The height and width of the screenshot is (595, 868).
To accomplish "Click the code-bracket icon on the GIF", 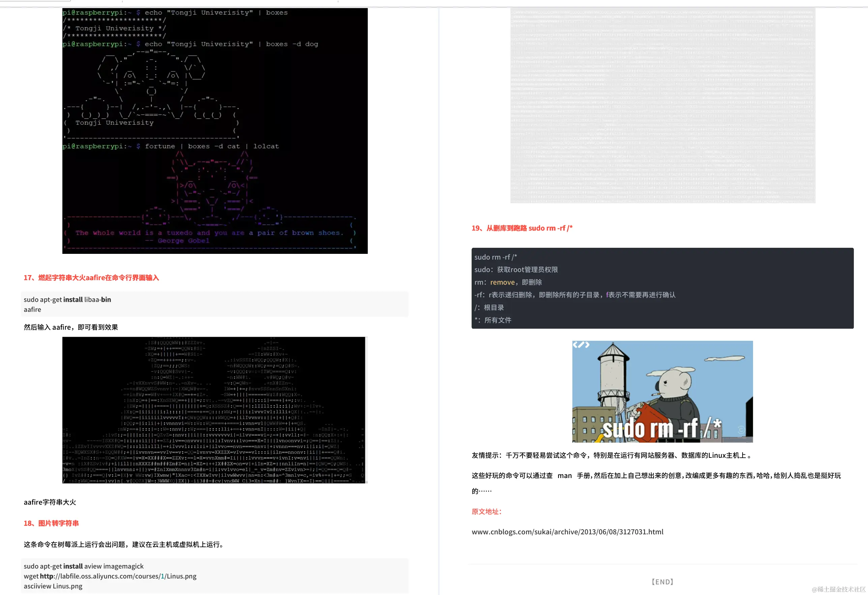I will point(581,345).
